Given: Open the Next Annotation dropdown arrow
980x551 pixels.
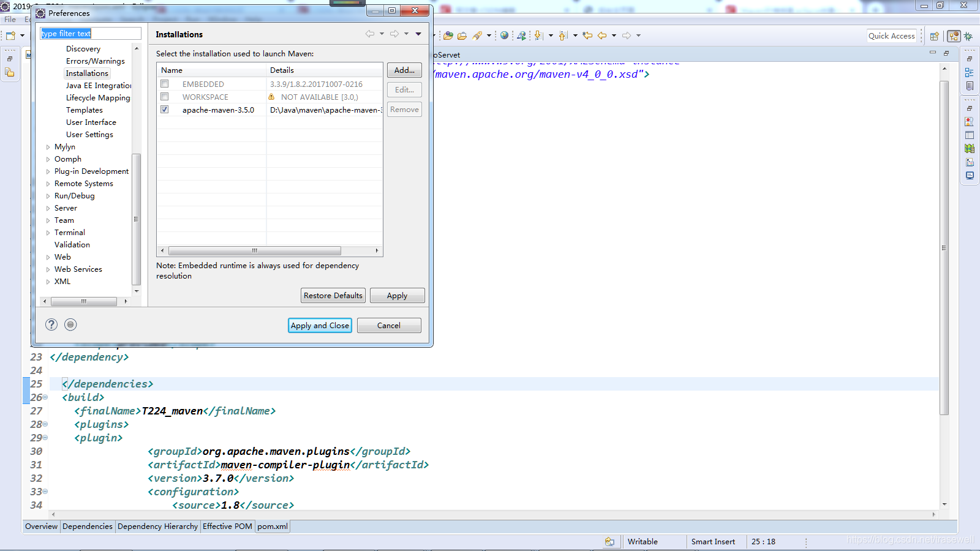Looking at the screenshot, I should point(551,36).
